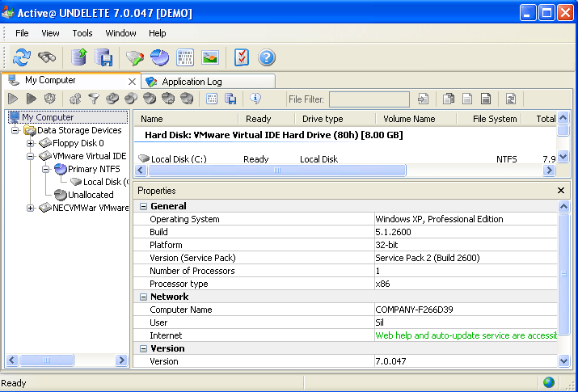Click the funnel filter icon

[94, 99]
